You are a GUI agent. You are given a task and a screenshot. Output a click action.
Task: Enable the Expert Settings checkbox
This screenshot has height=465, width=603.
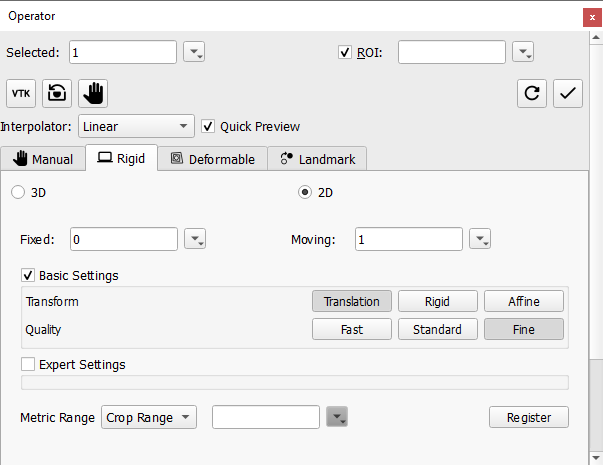pos(28,365)
